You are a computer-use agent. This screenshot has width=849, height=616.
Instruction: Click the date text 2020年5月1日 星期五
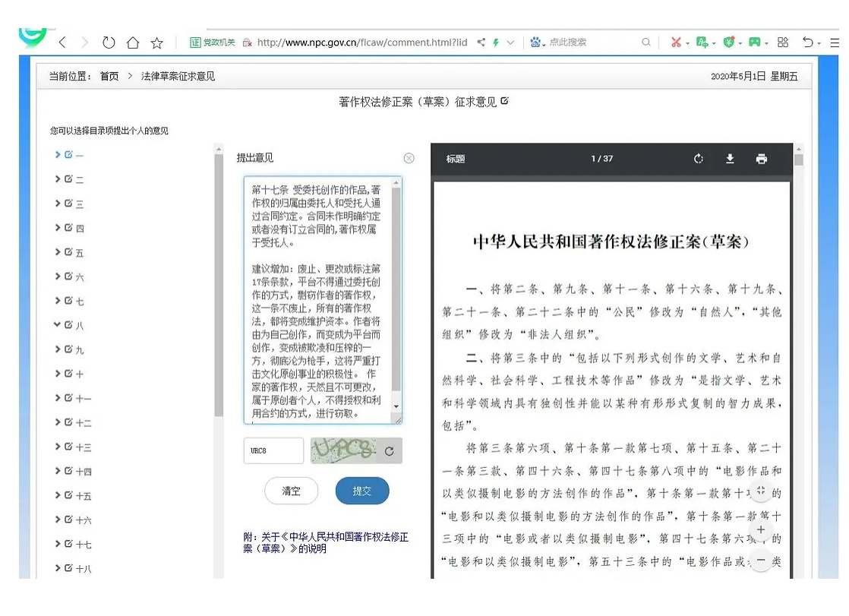pyautogui.click(x=754, y=77)
